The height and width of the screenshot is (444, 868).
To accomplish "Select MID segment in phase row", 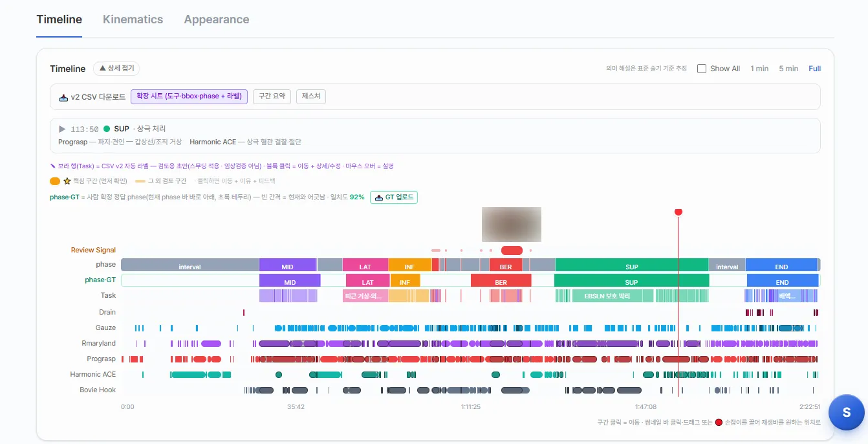I will click(287, 265).
